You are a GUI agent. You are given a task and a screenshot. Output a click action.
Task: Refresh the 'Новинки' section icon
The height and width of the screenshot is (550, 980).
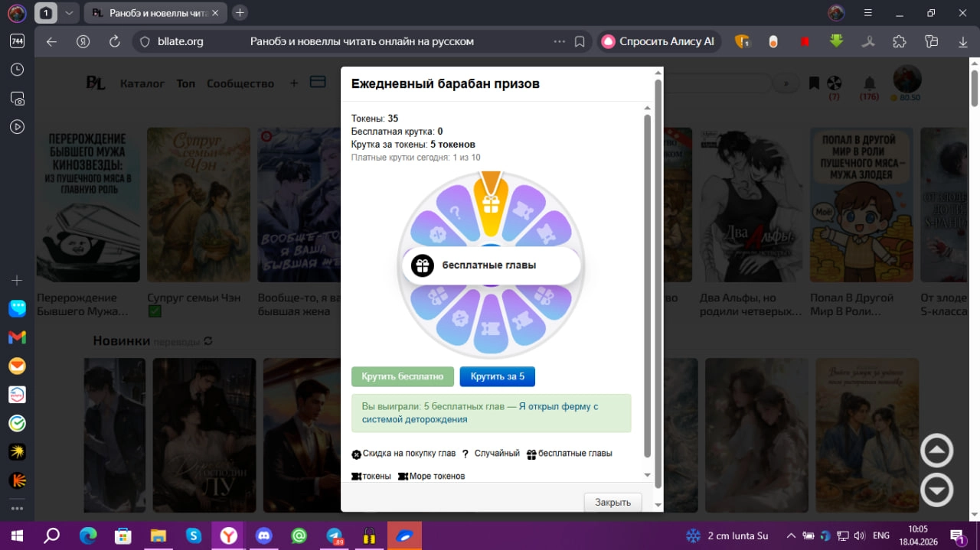click(x=208, y=341)
